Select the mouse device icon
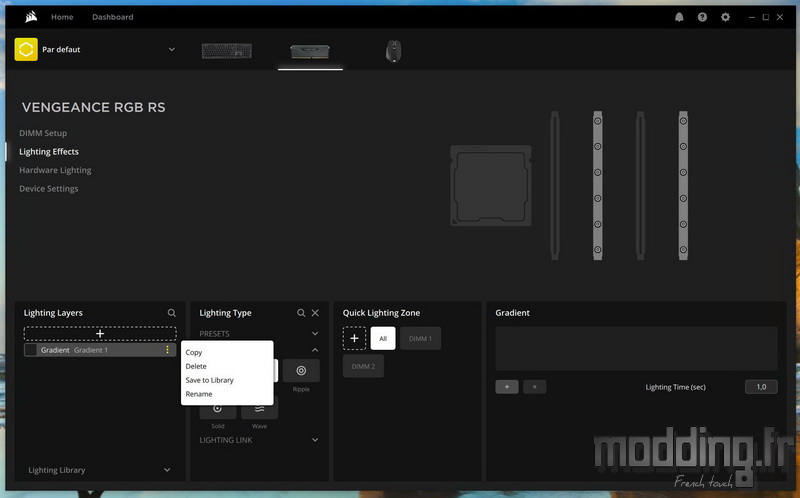 click(x=393, y=51)
